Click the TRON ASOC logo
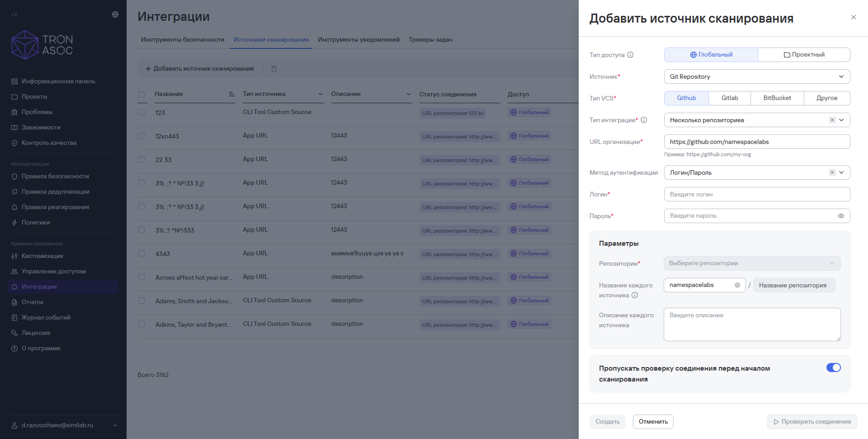Viewport: 868px width, 439px height. point(42,45)
